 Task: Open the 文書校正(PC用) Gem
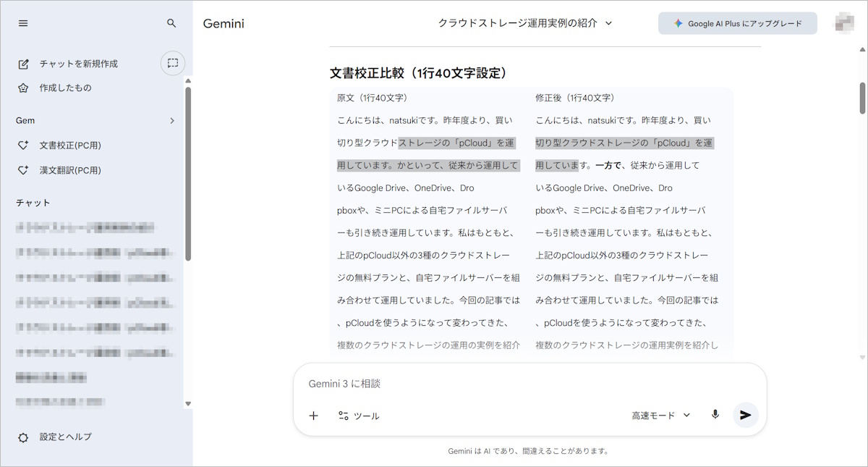pos(69,146)
